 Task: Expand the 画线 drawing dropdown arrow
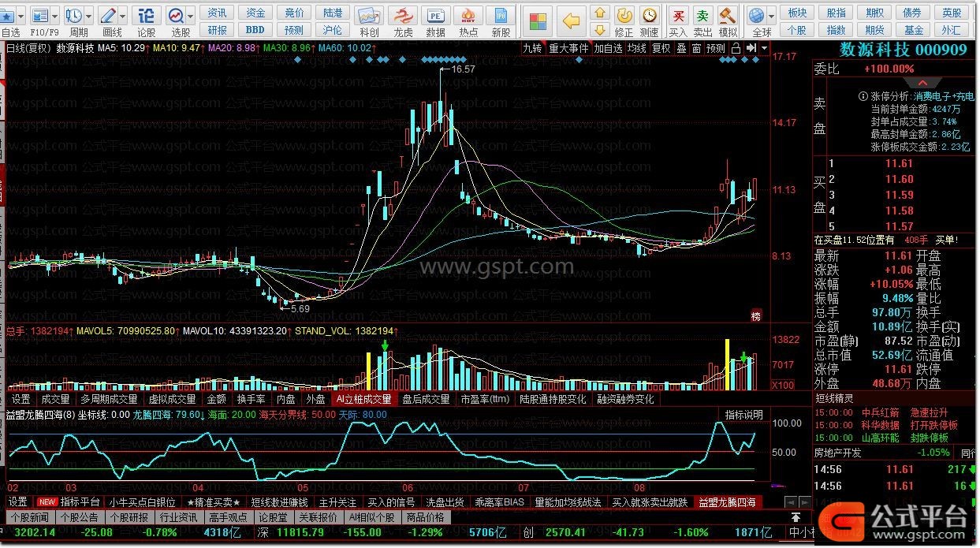point(122,16)
